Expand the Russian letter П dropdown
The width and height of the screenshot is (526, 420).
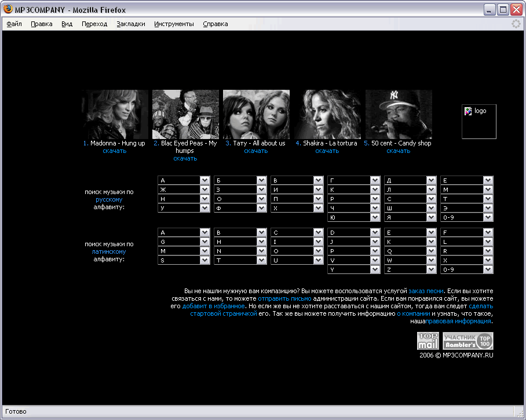click(297, 199)
